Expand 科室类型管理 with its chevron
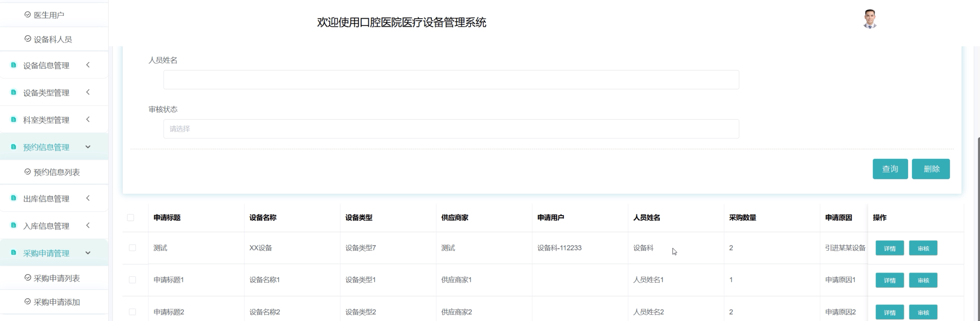 pos(88,119)
